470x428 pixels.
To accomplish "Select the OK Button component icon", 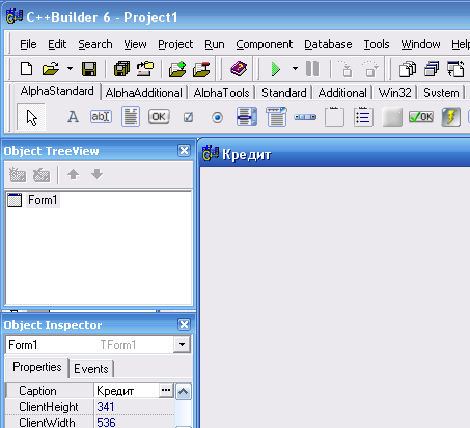I will click(x=159, y=117).
